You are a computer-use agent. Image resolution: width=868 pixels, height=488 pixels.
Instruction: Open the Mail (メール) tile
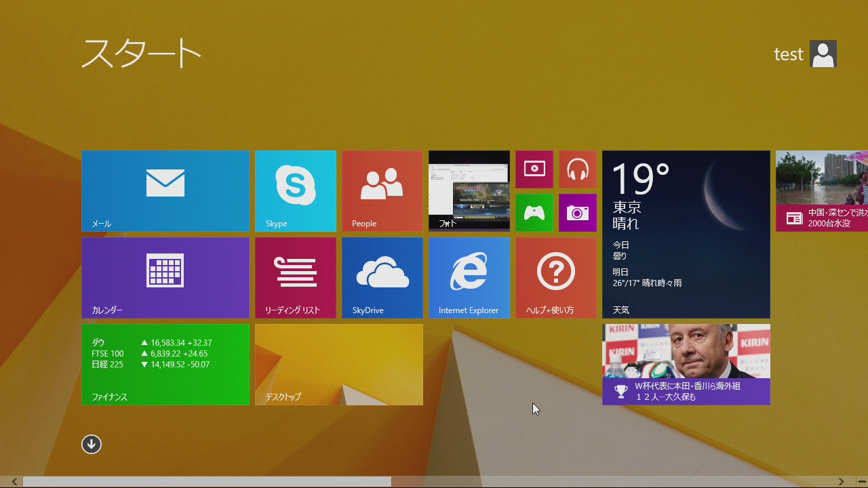(x=165, y=191)
